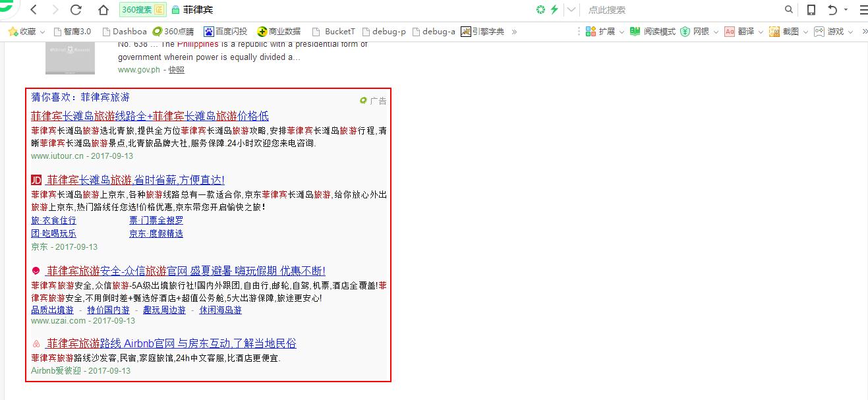The image size is (868, 400).
Task: Click the 点此搜索 search input box
Action: (x=679, y=10)
